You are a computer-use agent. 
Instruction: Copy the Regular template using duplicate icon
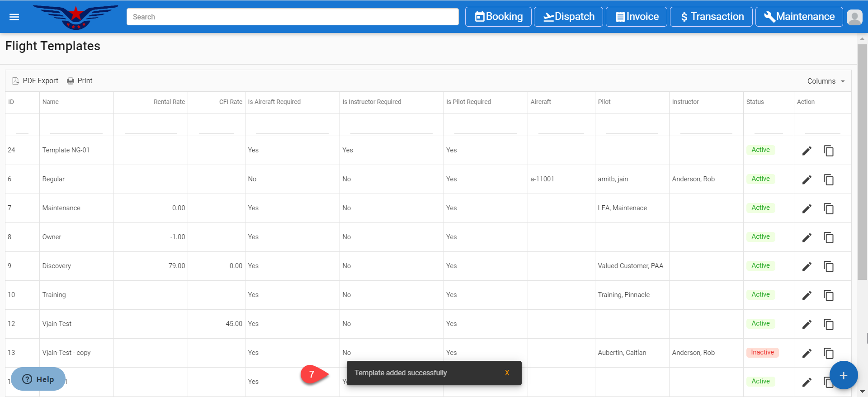pyautogui.click(x=828, y=180)
